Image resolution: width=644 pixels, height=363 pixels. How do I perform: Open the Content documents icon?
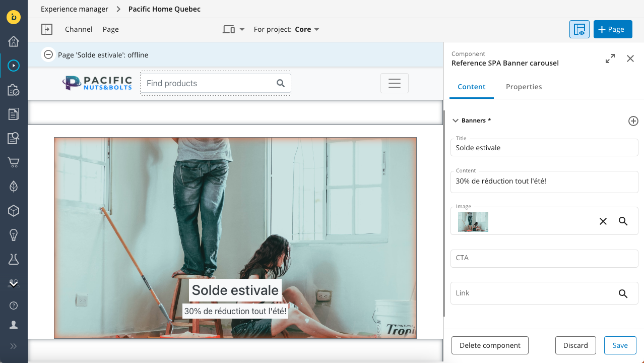click(14, 114)
